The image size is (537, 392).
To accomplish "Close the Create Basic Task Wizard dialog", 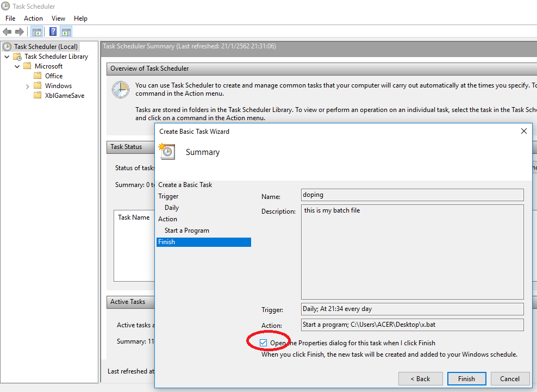I will pos(524,132).
